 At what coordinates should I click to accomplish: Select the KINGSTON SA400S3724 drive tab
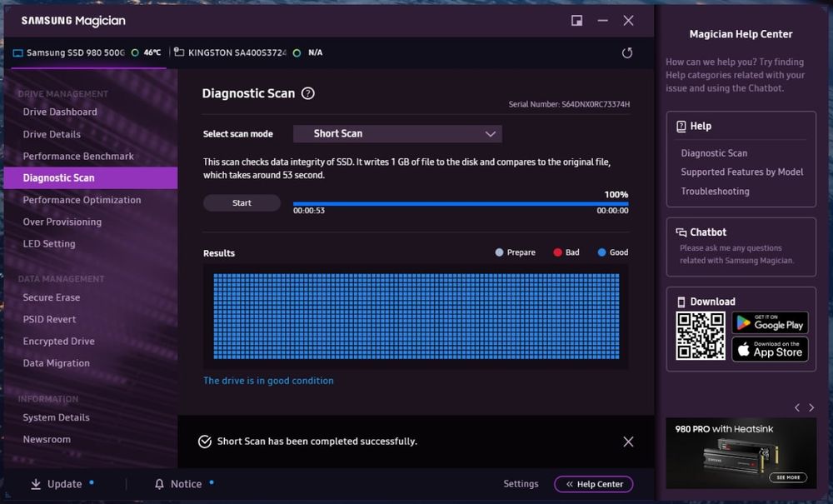pos(248,52)
